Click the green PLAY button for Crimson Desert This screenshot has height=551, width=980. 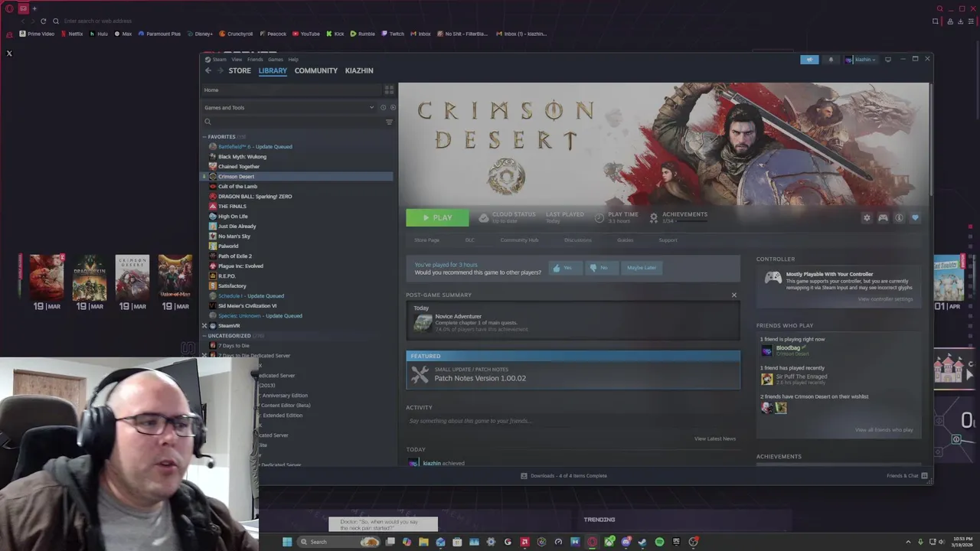click(x=437, y=218)
